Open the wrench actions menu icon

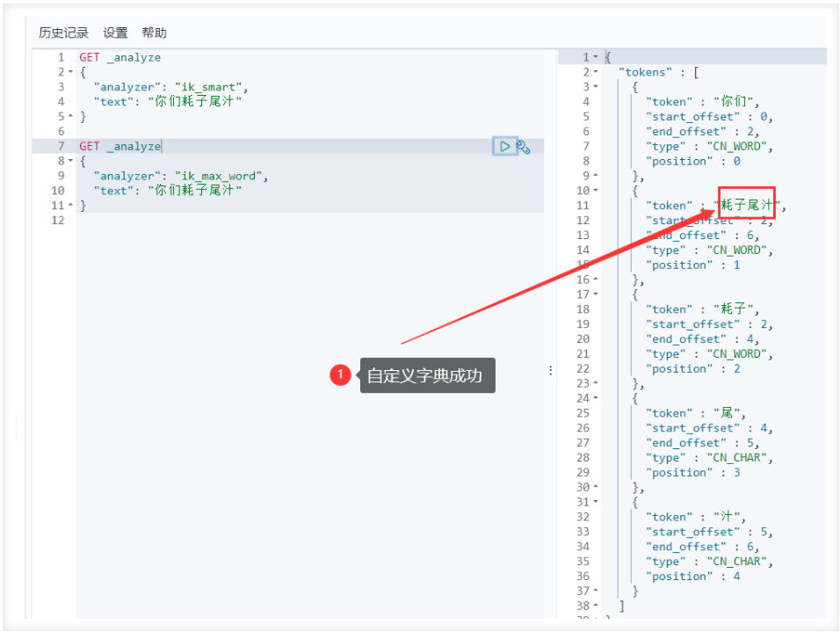[523, 147]
